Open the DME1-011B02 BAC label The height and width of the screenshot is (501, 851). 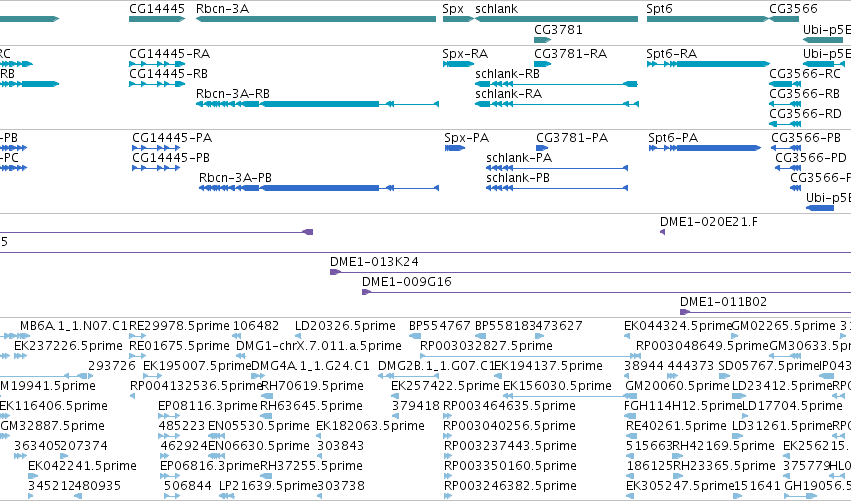coord(723,302)
